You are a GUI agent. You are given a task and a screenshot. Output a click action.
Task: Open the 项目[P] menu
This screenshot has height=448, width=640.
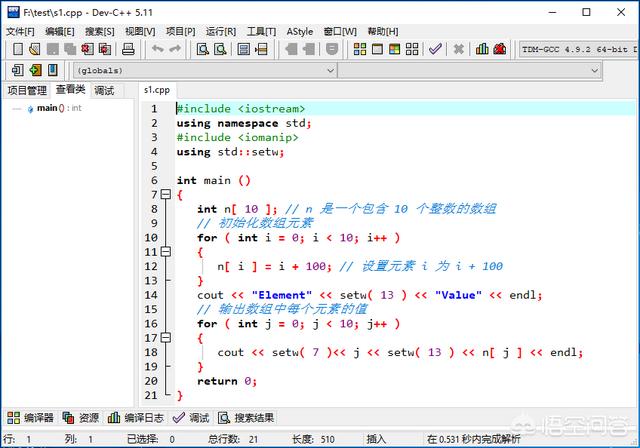[180, 31]
